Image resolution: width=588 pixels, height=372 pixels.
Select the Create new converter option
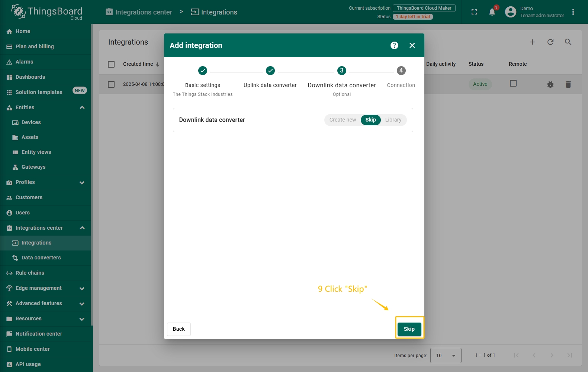coord(342,120)
